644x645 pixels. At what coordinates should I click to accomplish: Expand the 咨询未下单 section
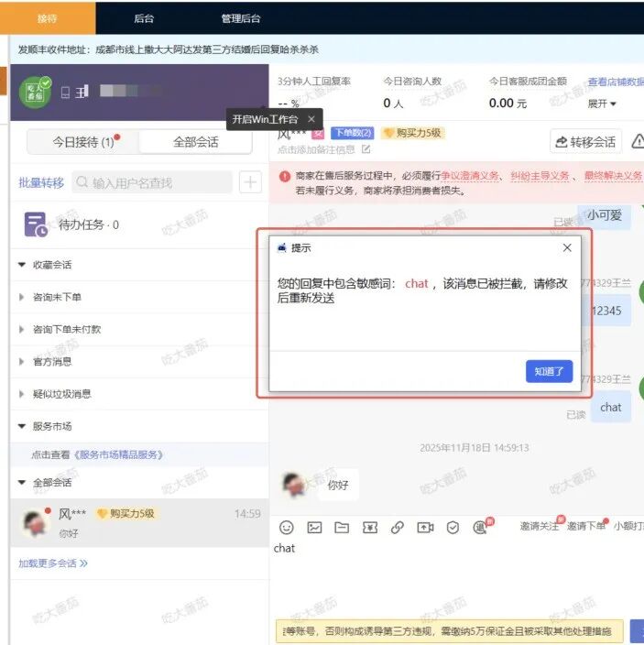coord(21,297)
